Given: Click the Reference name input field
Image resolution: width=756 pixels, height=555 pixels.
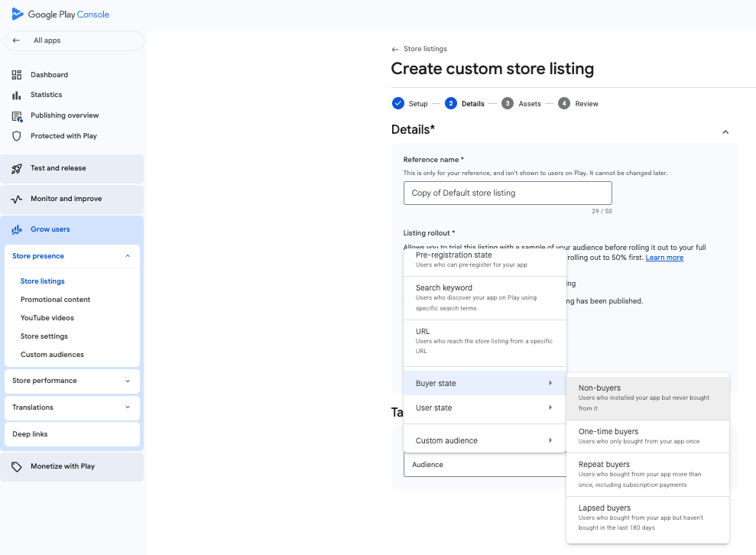Looking at the screenshot, I should tap(508, 193).
